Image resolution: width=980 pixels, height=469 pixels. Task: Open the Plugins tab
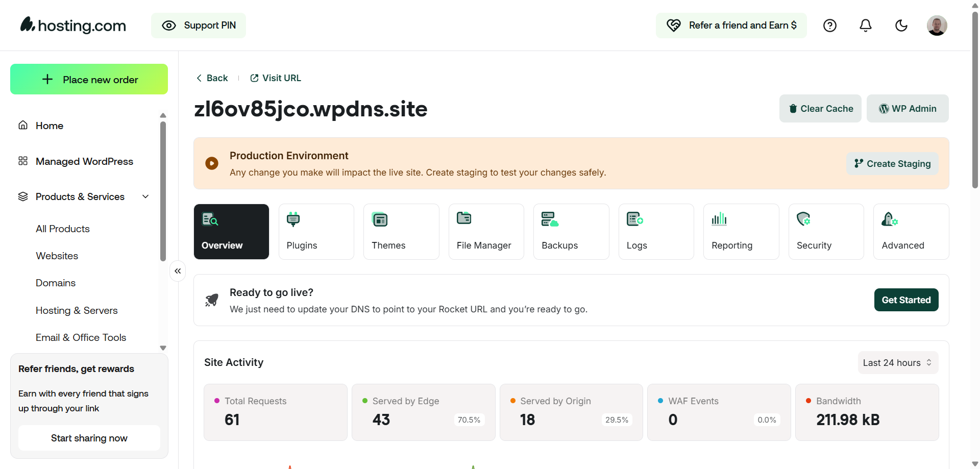pos(316,232)
